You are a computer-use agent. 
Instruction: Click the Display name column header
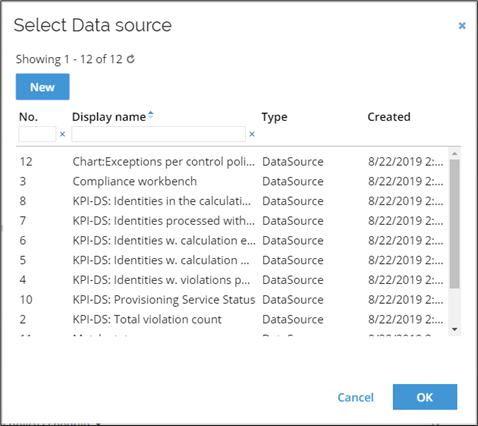click(x=109, y=117)
